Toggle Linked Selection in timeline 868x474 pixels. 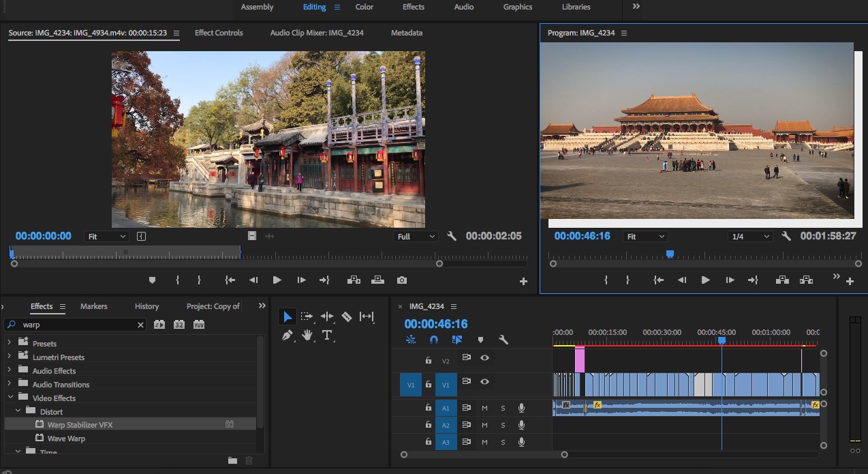pyautogui.click(x=457, y=340)
